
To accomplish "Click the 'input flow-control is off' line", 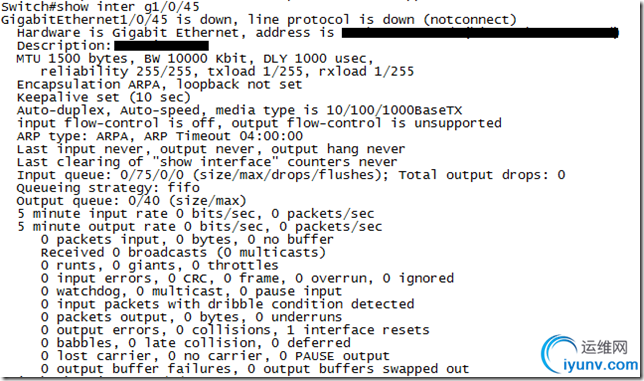I will click(259, 123).
